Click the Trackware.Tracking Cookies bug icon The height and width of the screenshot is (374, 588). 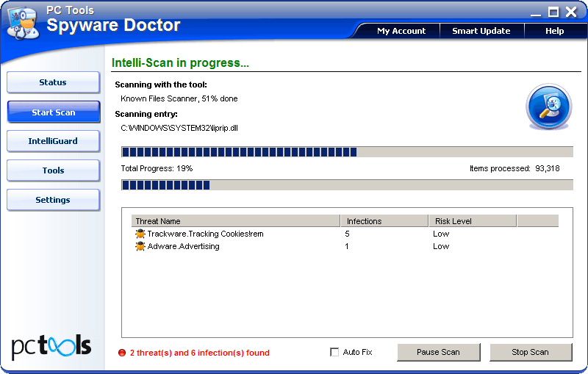click(x=140, y=234)
